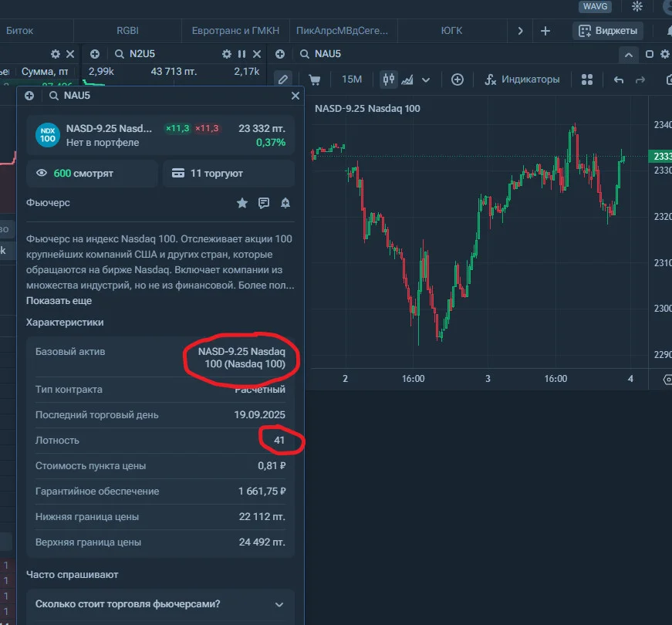Open the Индикаторы indicators menu
Screen dimensions: 672x625
(522, 79)
